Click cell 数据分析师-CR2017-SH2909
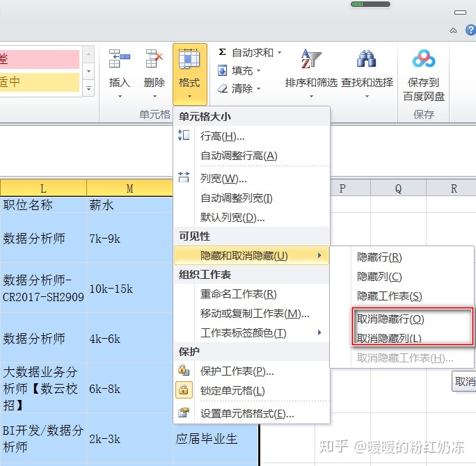This screenshot has height=466, width=476. click(x=43, y=288)
